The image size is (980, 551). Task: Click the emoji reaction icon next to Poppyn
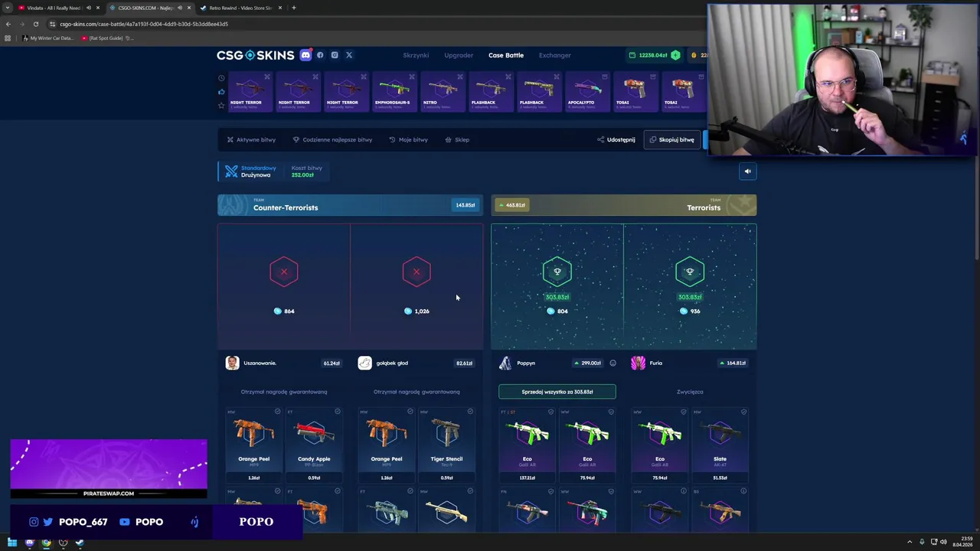click(x=612, y=364)
